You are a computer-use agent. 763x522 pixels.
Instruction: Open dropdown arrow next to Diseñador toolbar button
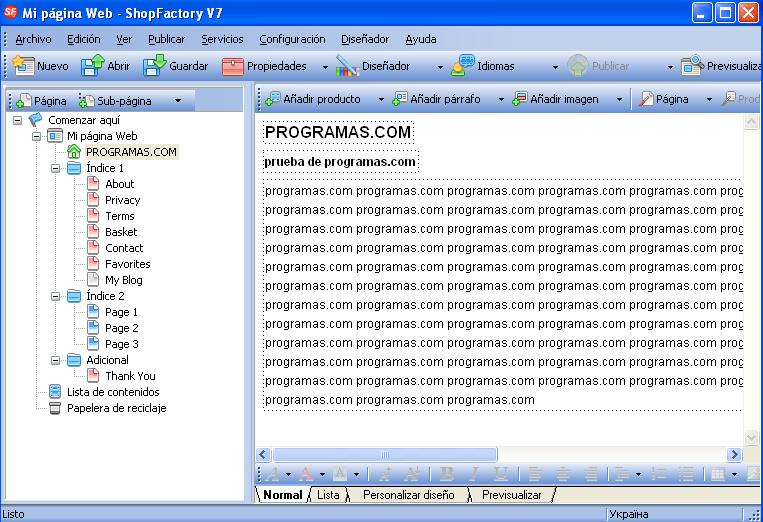(x=440, y=67)
